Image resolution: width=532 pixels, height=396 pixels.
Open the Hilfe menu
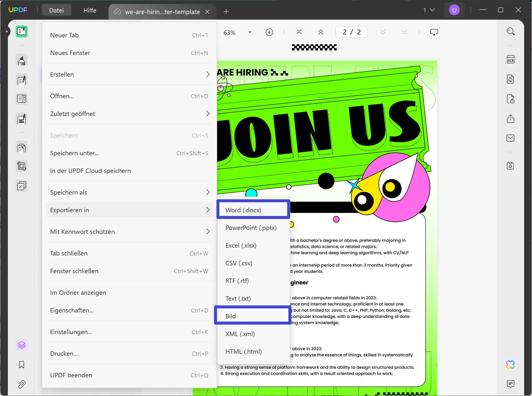tap(90, 10)
